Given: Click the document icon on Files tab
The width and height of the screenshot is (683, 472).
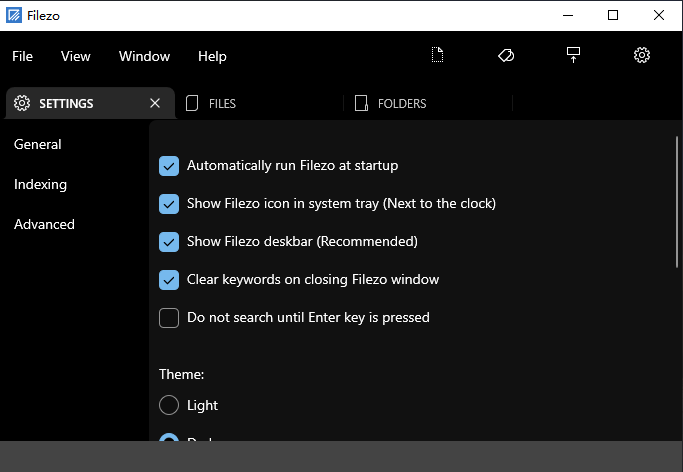Looking at the screenshot, I should coord(193,103).
